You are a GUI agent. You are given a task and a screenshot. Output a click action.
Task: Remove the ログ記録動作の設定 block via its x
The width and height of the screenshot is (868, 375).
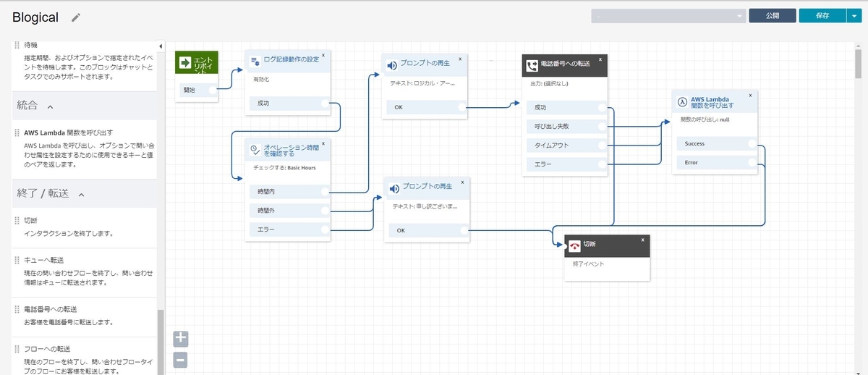323,55
